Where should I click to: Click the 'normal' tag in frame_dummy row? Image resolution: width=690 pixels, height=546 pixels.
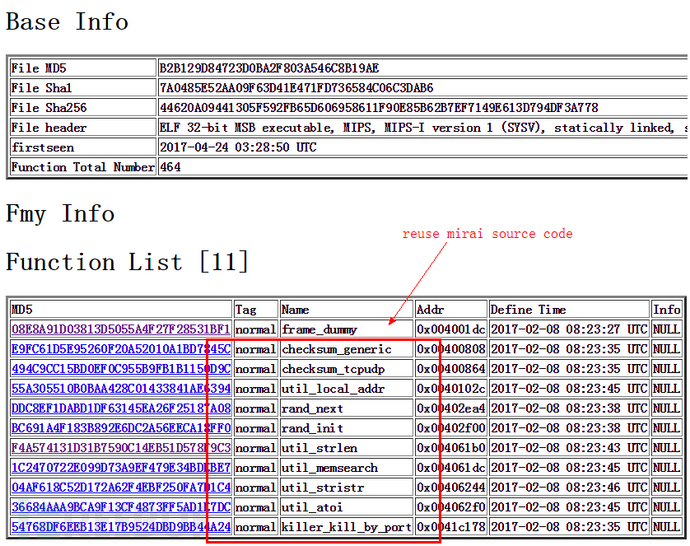point(256,329)
